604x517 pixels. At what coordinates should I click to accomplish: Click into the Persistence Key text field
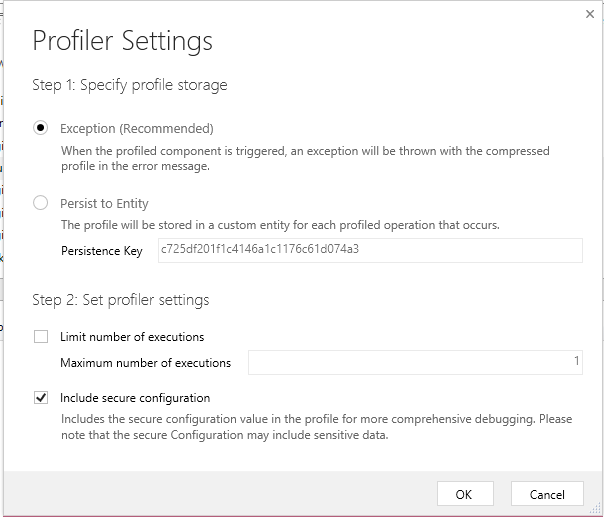[x=370, y=250]
